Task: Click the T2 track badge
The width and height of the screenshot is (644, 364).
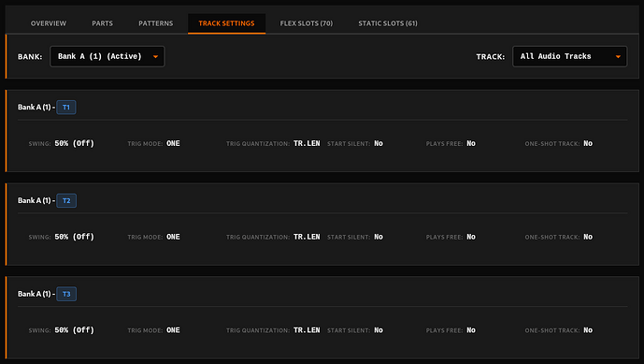Action: pyautogui.click(x=66, y=200)
